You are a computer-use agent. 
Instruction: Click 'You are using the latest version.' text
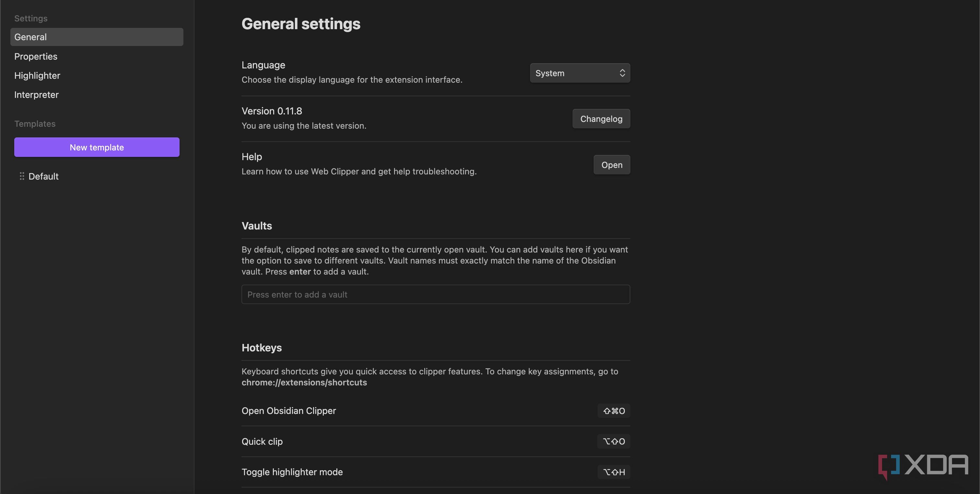pyautogui.click(x=304, y=125)
